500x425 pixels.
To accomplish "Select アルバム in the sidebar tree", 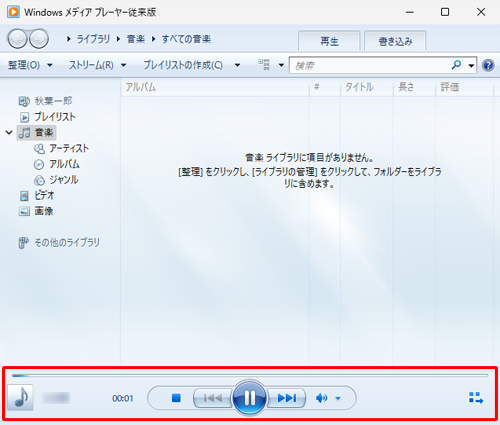I will (57, 164).
